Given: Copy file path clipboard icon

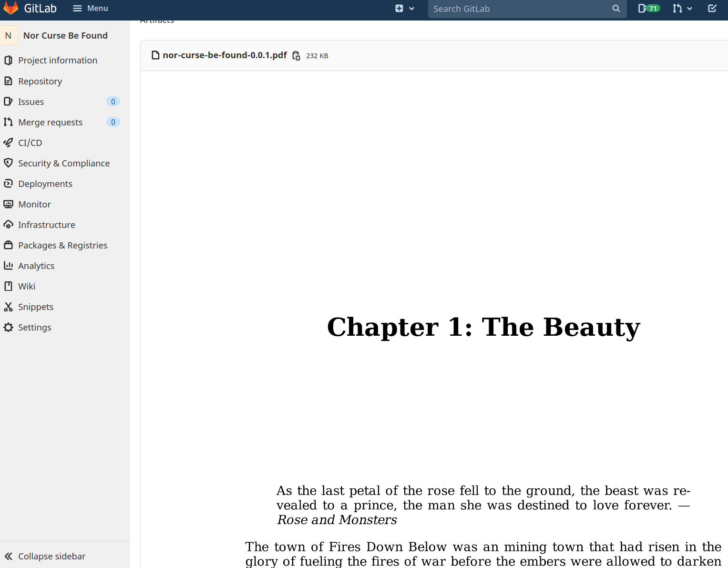Looking at the screenshot, I should coord(296,56).
